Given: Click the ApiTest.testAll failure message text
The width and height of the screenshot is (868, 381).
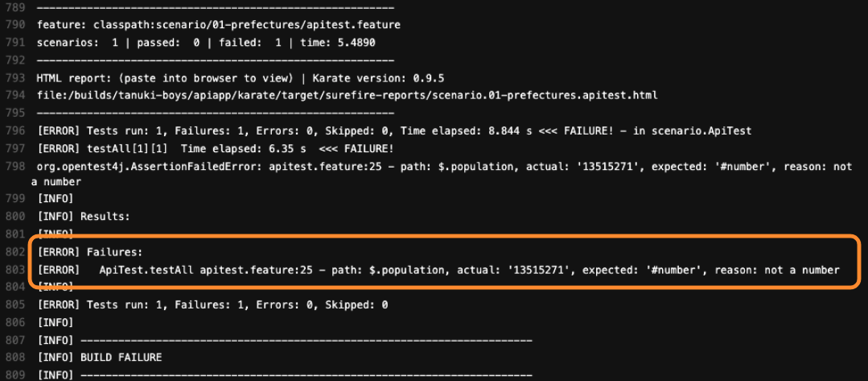Looking at the screenshot, I should [x=470, y=270].
